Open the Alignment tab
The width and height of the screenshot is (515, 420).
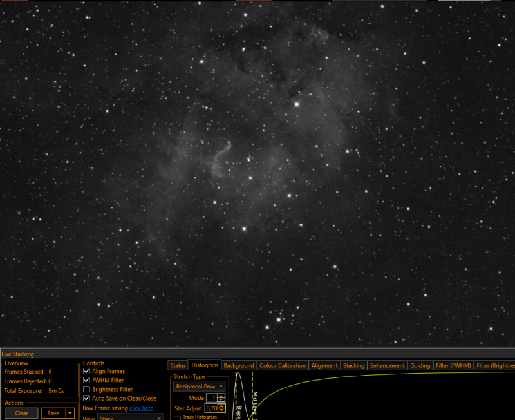click(324, 365)
